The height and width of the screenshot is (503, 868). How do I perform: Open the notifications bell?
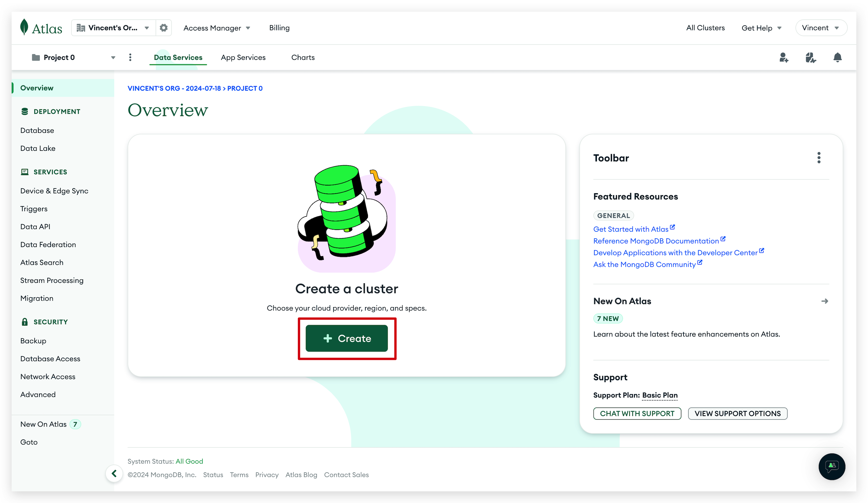[x=838, y=57]
